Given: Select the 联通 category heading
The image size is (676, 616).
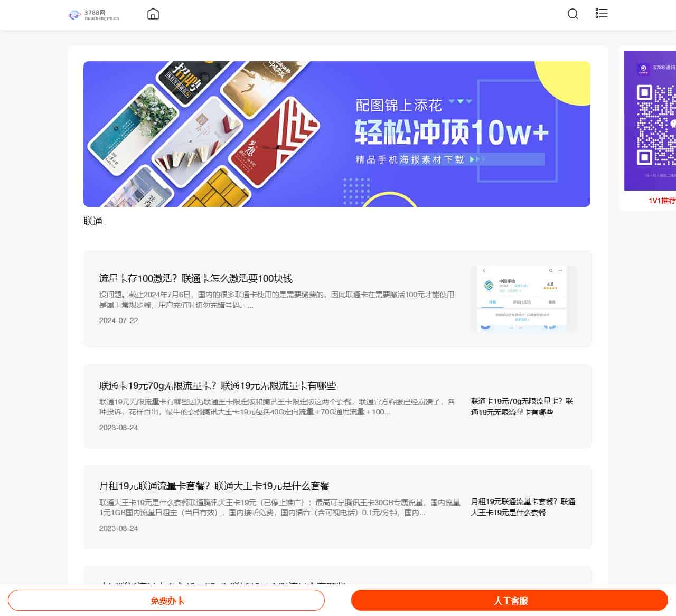Looking at the screenshot, I should click(93, 221).
